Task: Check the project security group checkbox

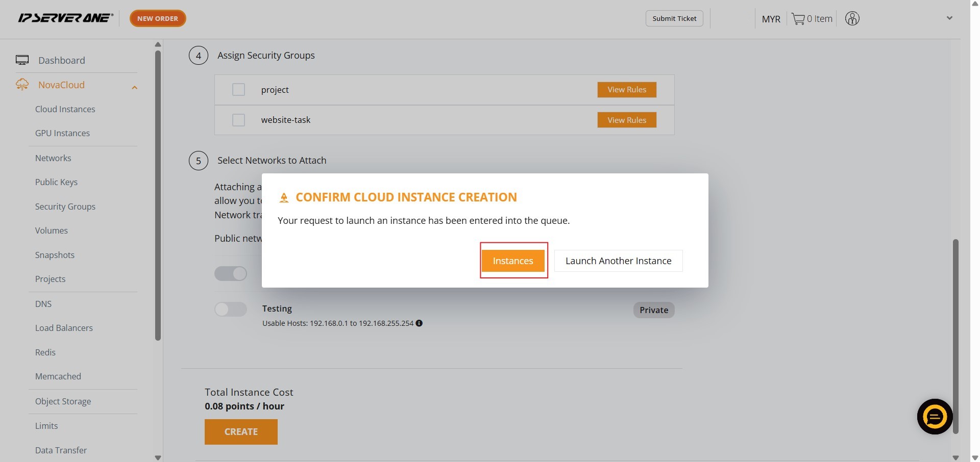Action: 238,90
